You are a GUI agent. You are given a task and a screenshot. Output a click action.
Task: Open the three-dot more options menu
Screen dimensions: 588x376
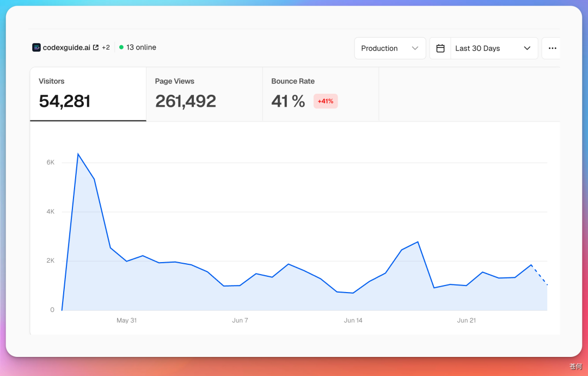(x=552, y=48)
